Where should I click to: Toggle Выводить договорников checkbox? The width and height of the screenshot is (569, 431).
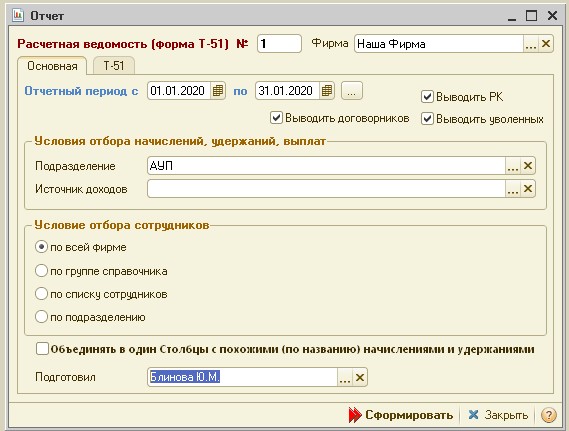tap(276, 118)
